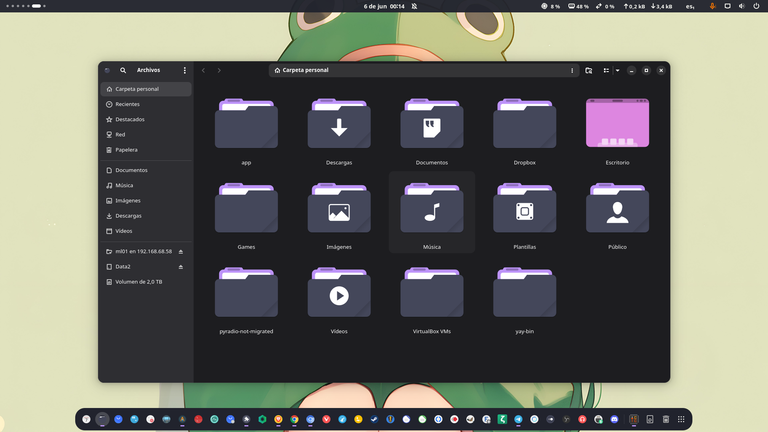Eject the ml01 network share
The image size is (768, 432).
[181, 252]
